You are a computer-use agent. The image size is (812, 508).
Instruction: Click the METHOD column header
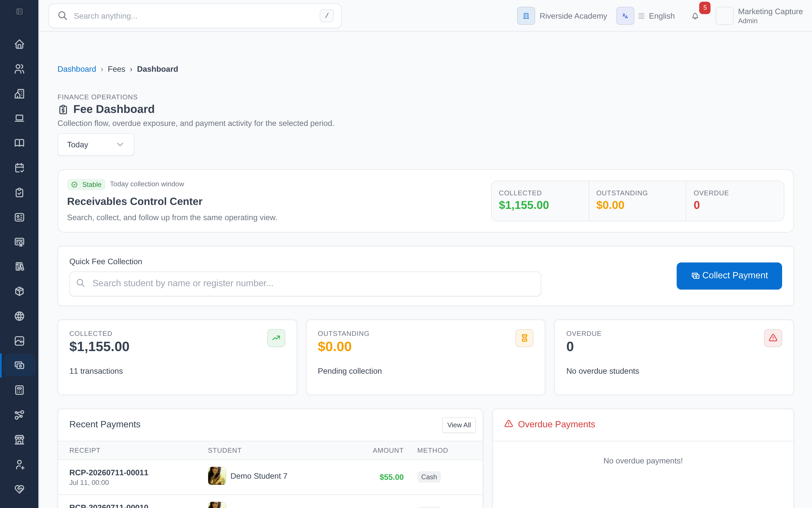click(x=433, y=450)
